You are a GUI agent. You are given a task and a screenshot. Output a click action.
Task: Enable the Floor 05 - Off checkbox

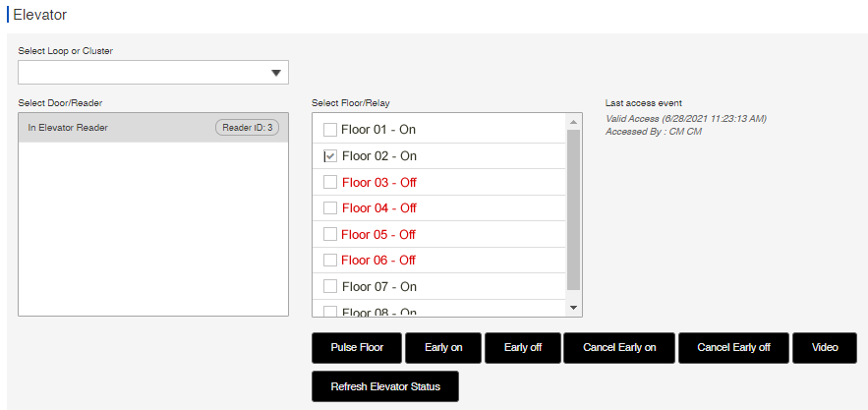330,234
